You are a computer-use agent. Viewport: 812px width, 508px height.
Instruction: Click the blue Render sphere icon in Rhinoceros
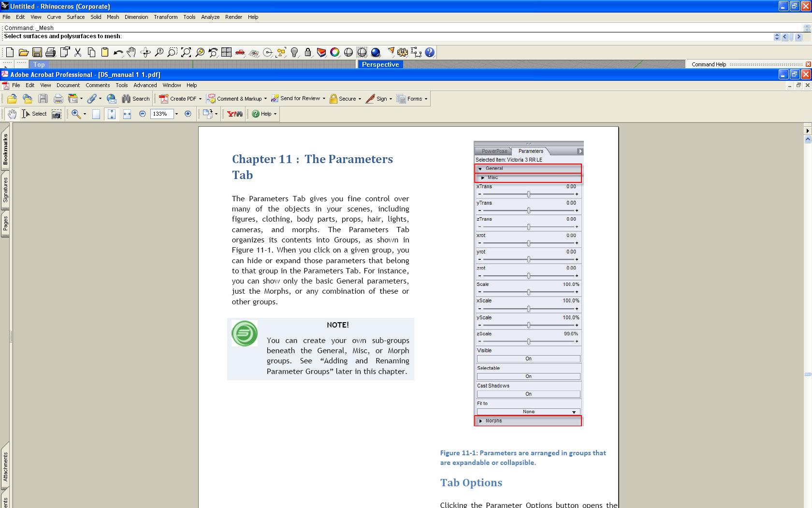coord(376,52)
